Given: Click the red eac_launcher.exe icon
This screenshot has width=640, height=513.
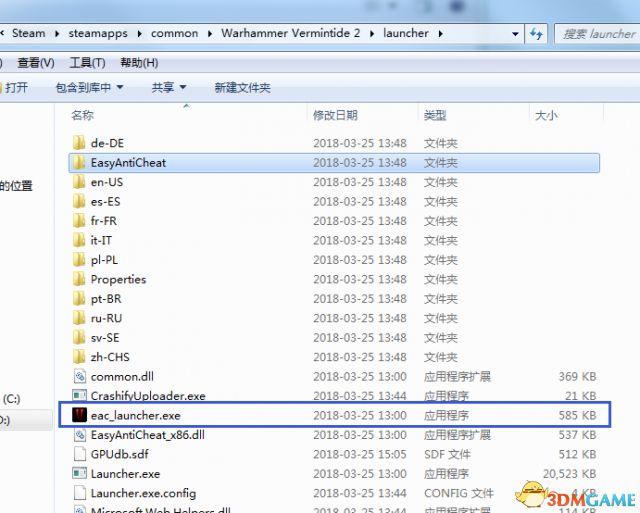Looking at the screenshot, I should pyautogui.click(x=80, y=415).
